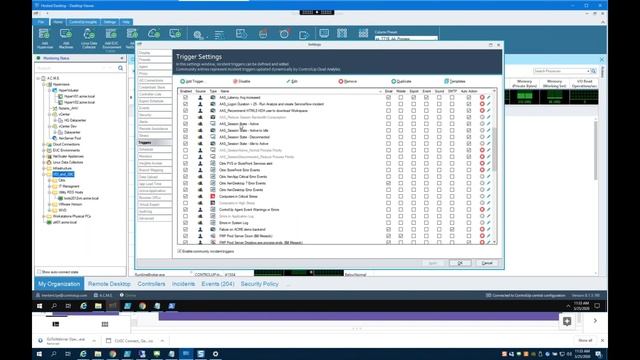Switch to the Controllers tab
Image resolution: width=640 pixels, height=360 pixels.
pos(151,284)
